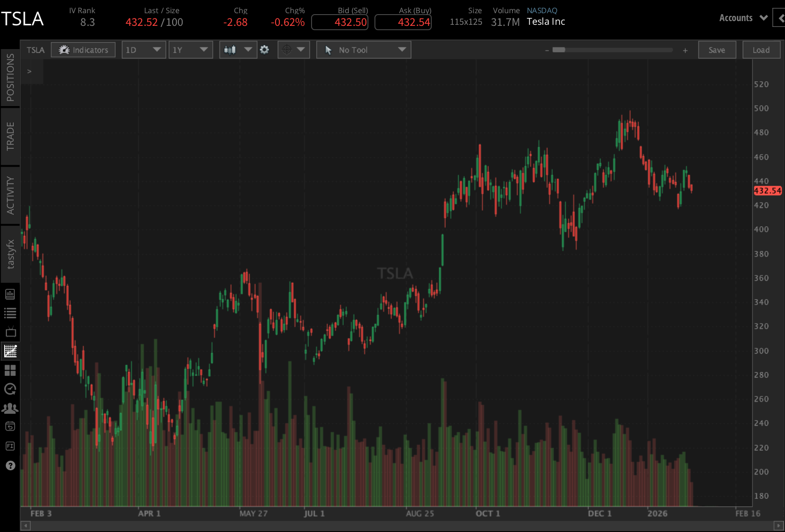785x532 pixels.
Task: Expand the Accounts dropdown
Action: point(743,18)
